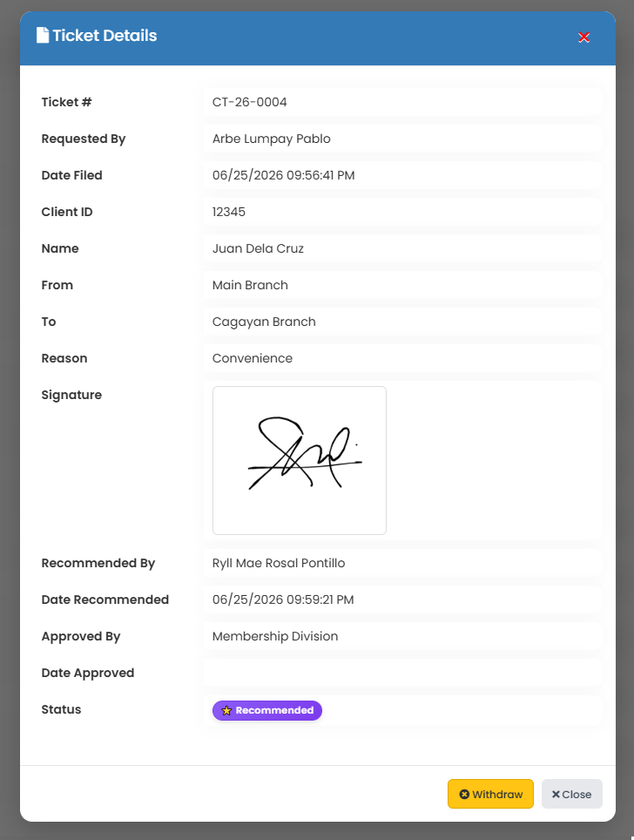Close the dialog with the red X icon

pyautogui.click(x=583, y=37)
